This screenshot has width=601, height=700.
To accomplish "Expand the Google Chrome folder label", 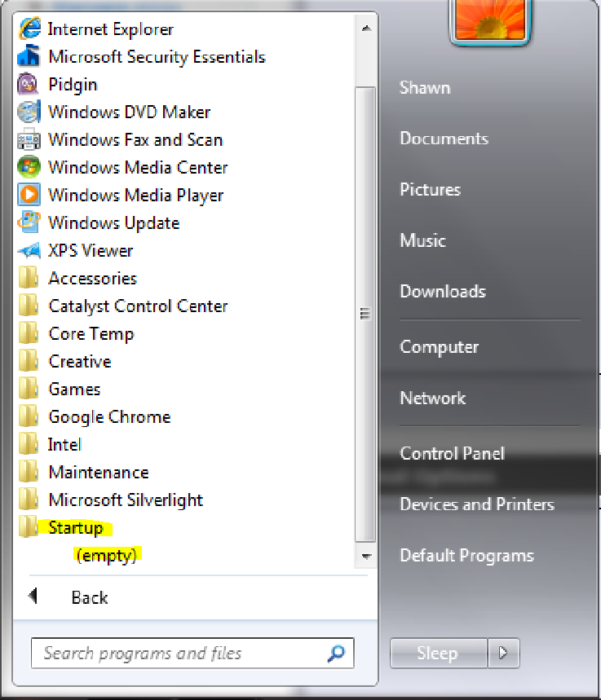I will pos(109,417).
